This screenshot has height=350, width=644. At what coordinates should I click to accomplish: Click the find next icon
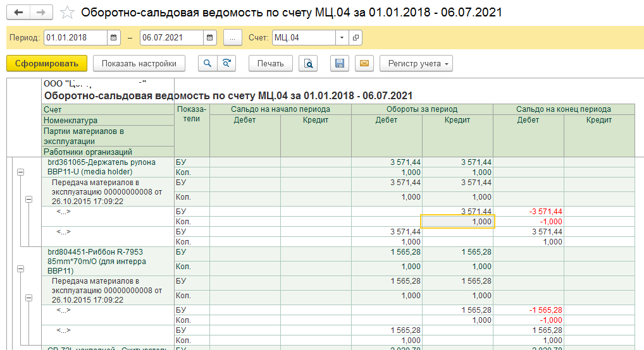pos(225,63)
